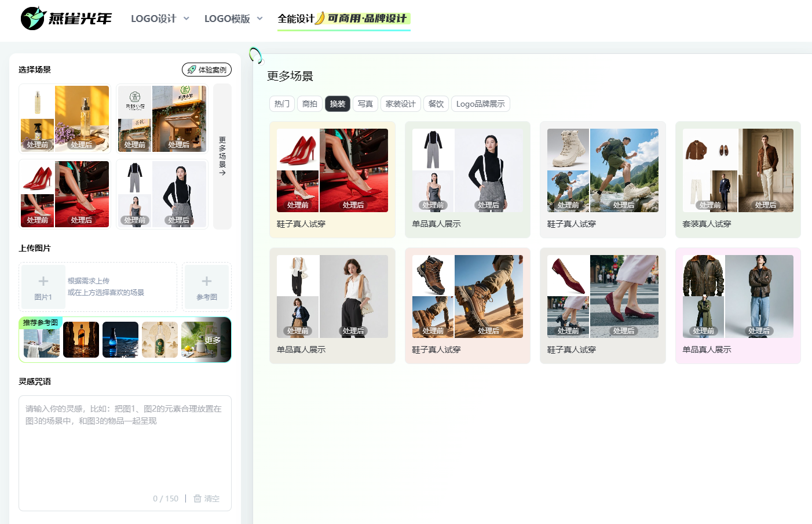Expand 更多场景 arrow in scene panel

[222, 157]
